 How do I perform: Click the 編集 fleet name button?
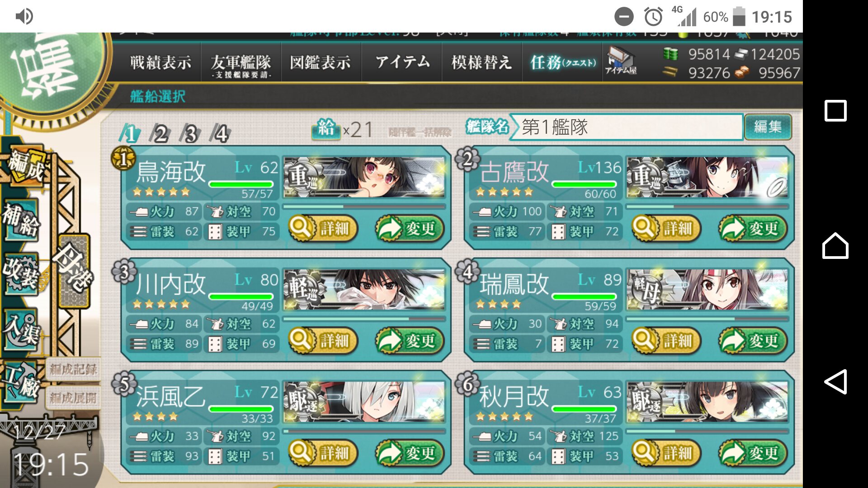(768, 127)
